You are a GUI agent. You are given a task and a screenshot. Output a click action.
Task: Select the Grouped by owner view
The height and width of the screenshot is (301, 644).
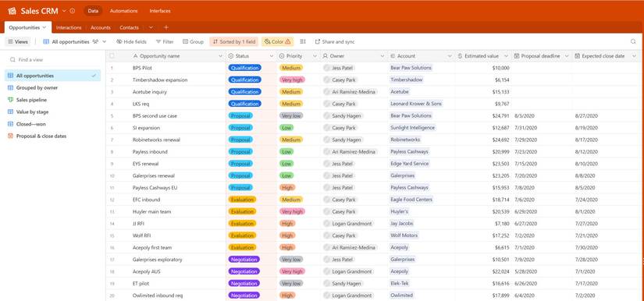52,88
